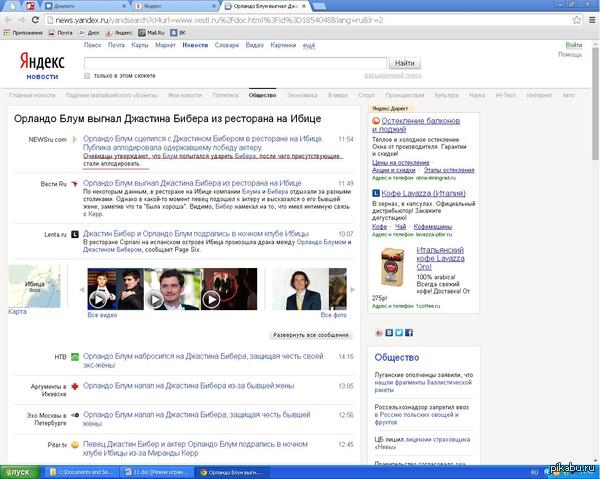The image size is (600, 479).
Task: Bookmark this page with the star icon
Action: pyautogui.click(x=577, y=20)
